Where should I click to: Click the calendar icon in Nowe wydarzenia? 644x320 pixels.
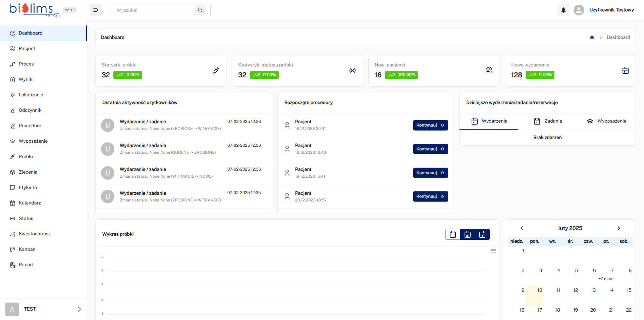pos(626,71)
